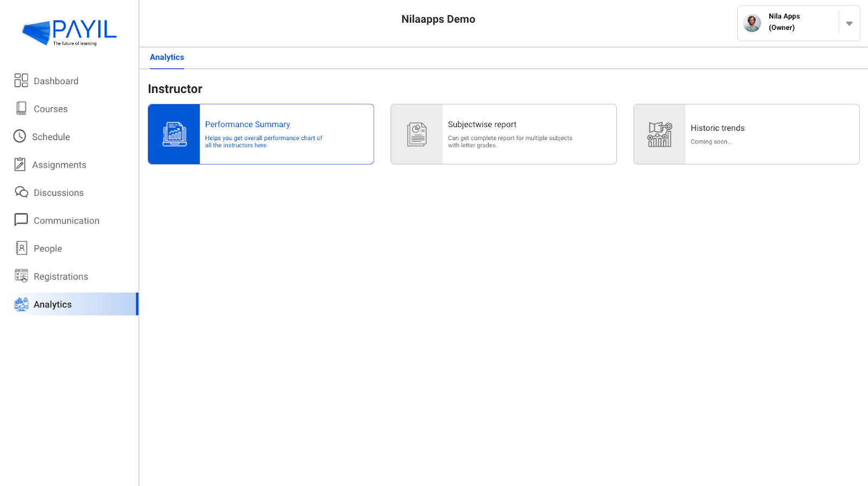Select the Analytics tab

167,57
